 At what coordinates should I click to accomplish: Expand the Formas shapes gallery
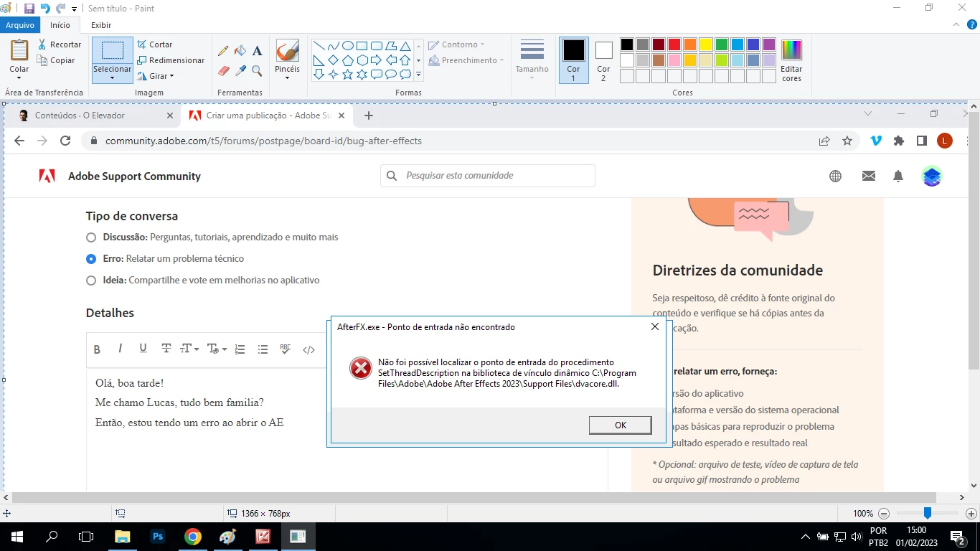coord(418,74)
